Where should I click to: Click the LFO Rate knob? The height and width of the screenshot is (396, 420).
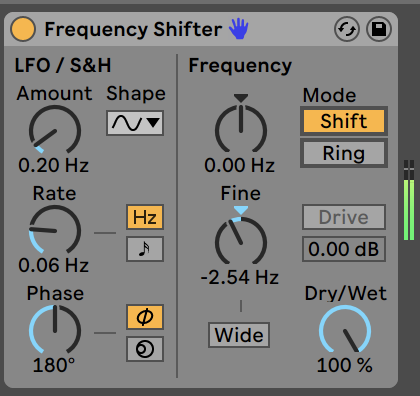coord(55,230)
